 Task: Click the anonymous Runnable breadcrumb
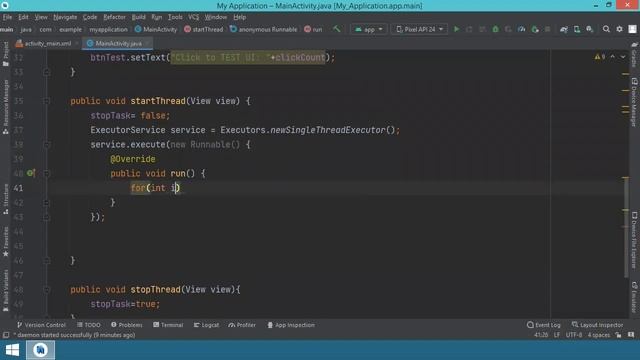pyautogui.click(x=263, y=29)
